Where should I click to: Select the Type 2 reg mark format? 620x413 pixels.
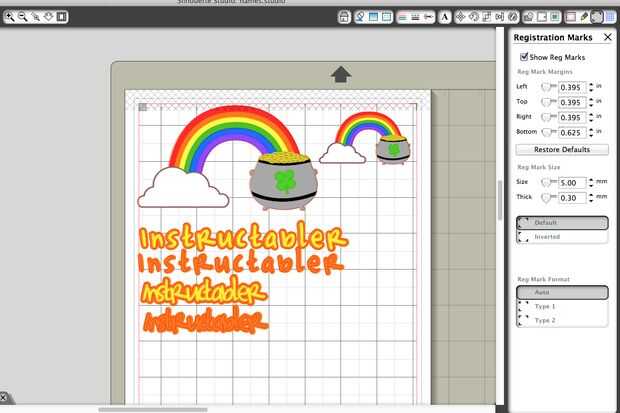click(x=562, y=320)
